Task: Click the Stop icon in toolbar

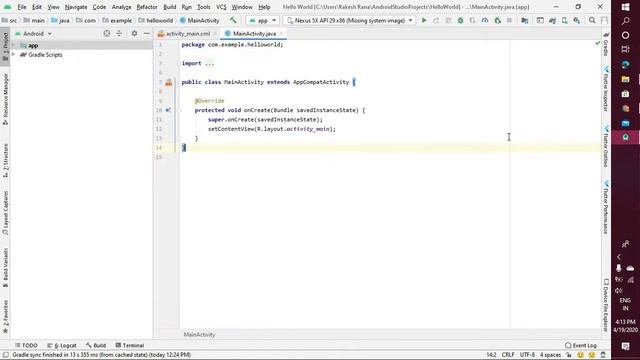Action: (509, 20)
